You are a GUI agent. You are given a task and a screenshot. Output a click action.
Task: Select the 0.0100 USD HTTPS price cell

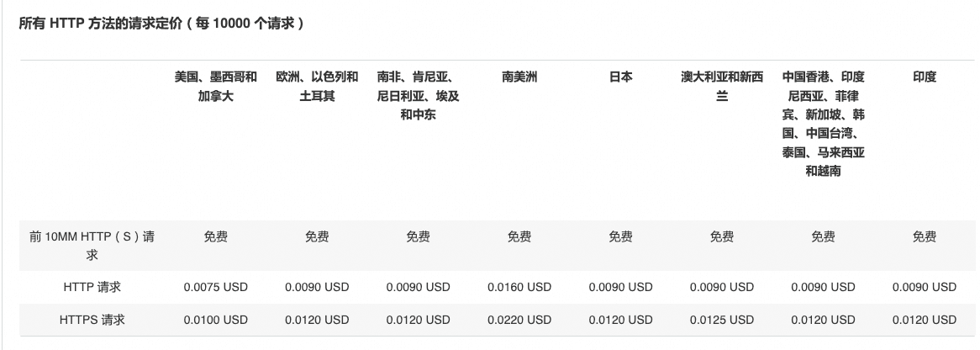click(216, 320)
